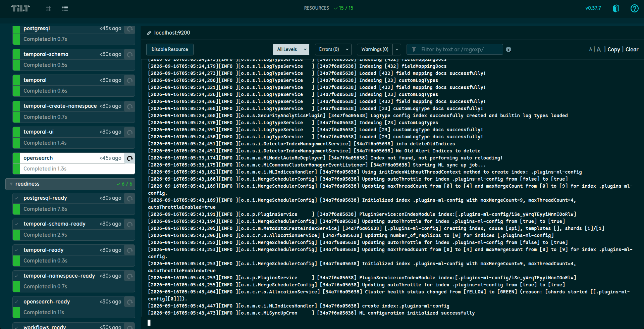Trigger update for temporal-schema-ready
The height and width of the screenshot is (329, 644).
point(130,224)
